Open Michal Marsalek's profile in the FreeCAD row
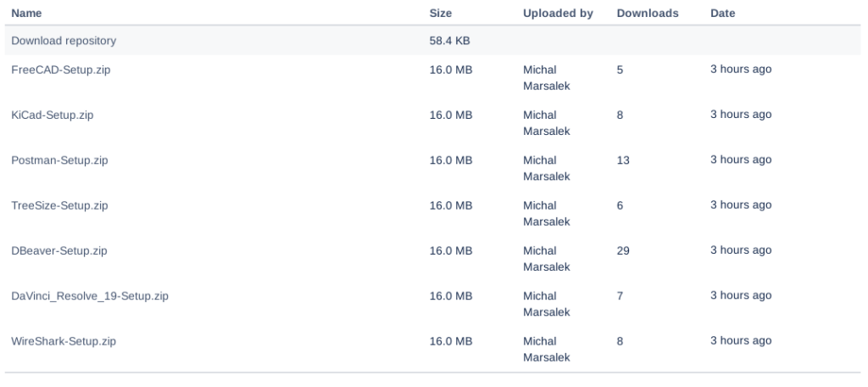Image resolution: width=868 pixels, height=387 pixels. (x=546, y=77)
